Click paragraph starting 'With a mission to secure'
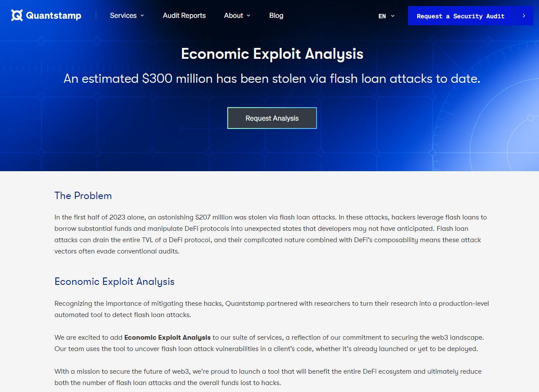 click(268, 377)
